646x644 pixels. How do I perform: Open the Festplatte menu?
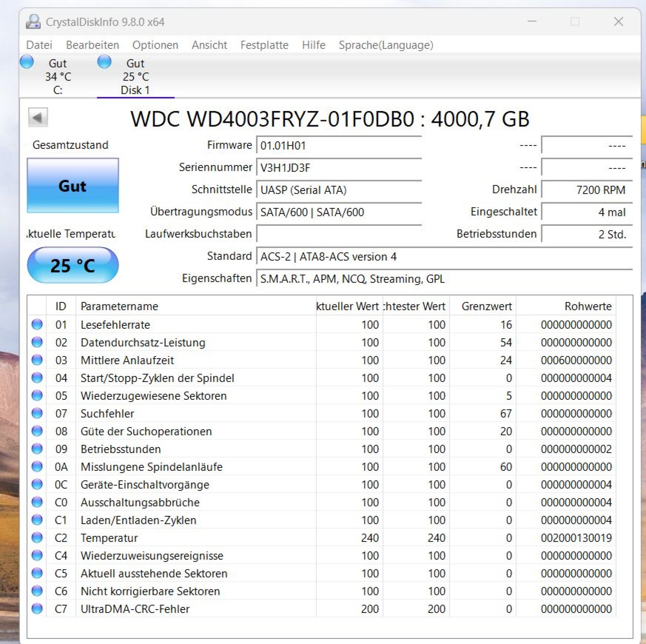click(264, 45)
